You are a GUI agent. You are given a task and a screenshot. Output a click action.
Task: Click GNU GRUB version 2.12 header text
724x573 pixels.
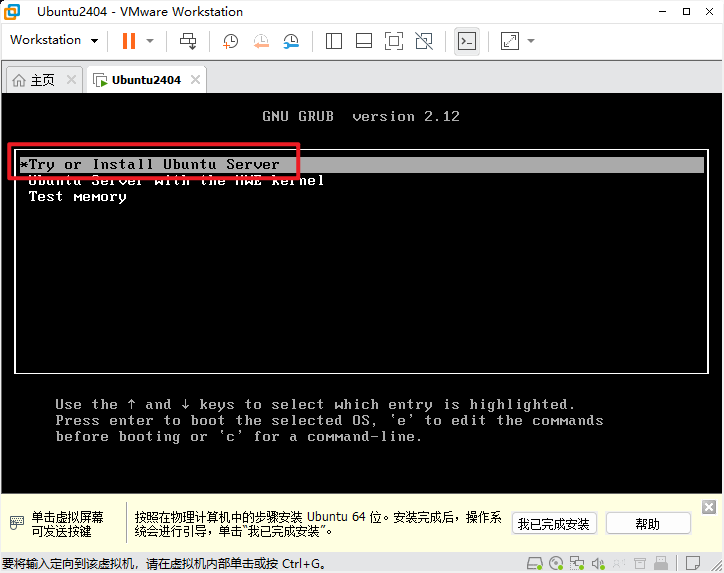(361, 116)
